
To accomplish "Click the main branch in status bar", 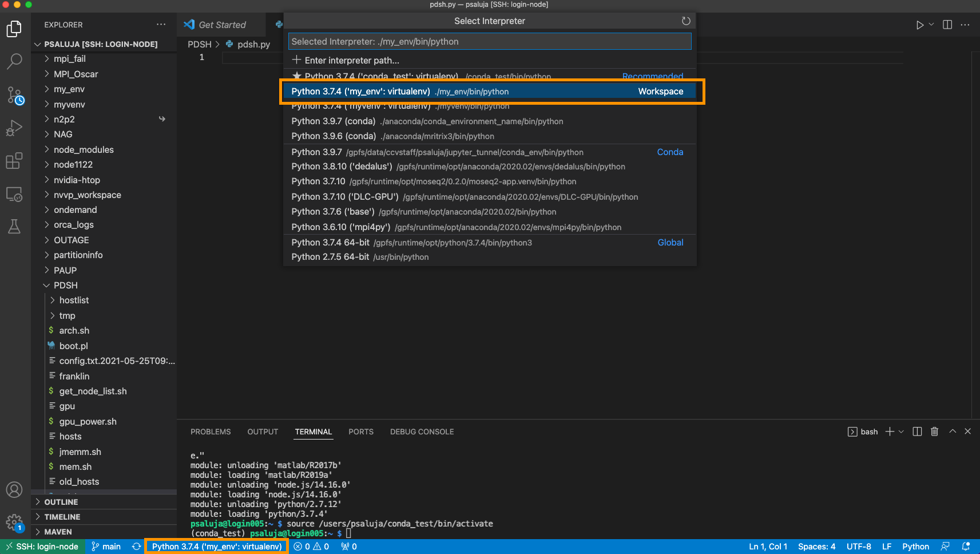I will click(x=106, y=547).
